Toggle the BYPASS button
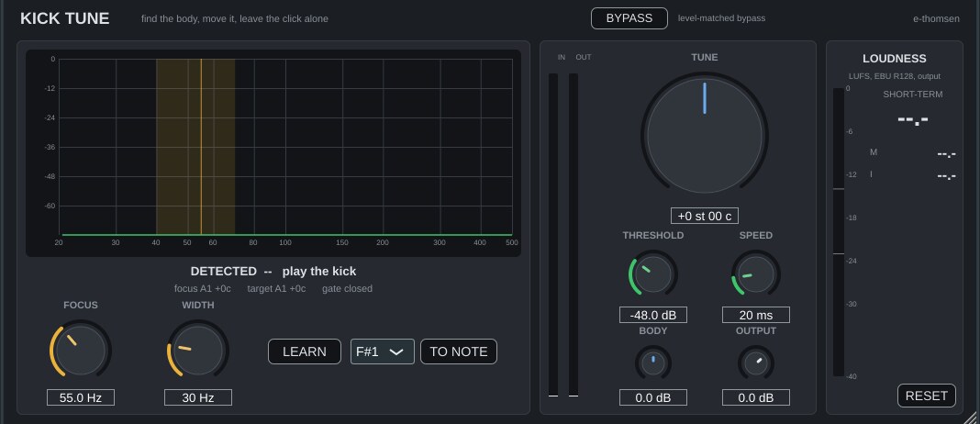This screenshot has height=424, width=980. tap(629, 18)
